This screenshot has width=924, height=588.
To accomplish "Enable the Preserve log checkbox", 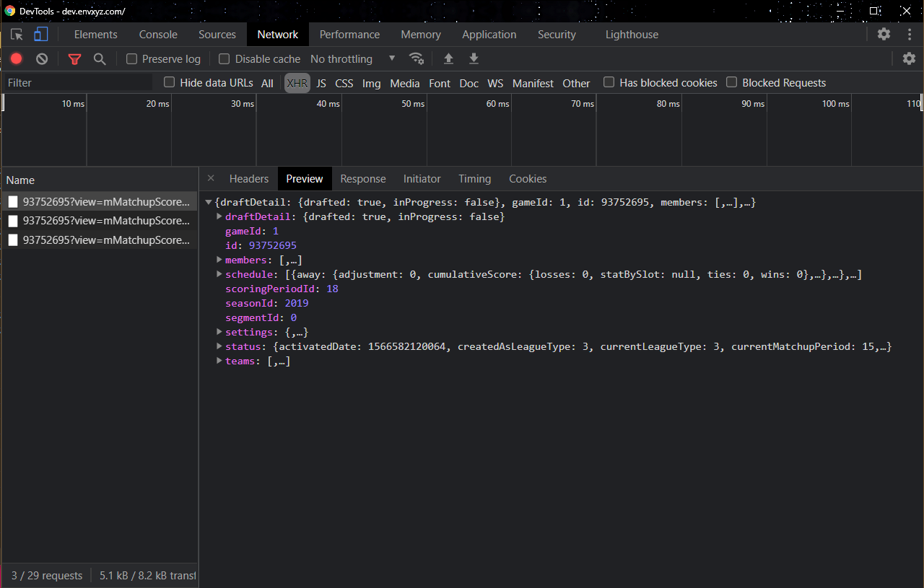I will [x=131, y=59].
